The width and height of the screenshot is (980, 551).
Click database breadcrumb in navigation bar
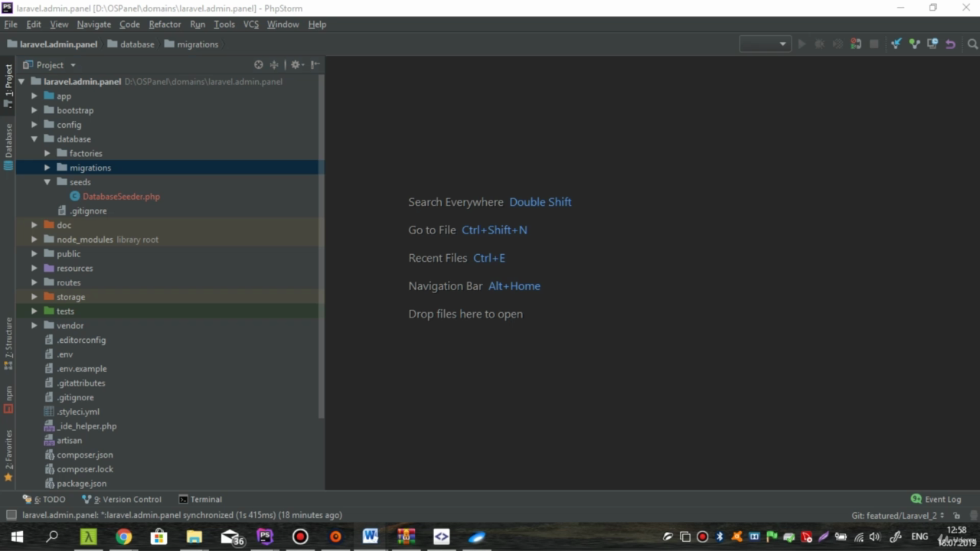(x=131, y=44)
